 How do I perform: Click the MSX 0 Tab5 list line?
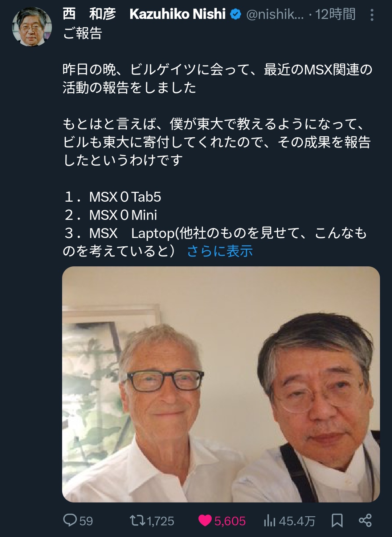tap(113, 197)
